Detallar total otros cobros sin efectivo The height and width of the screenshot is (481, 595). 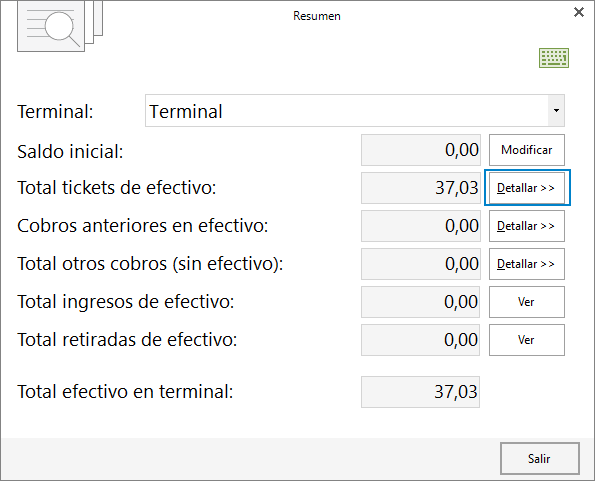(x=527, y=264)
